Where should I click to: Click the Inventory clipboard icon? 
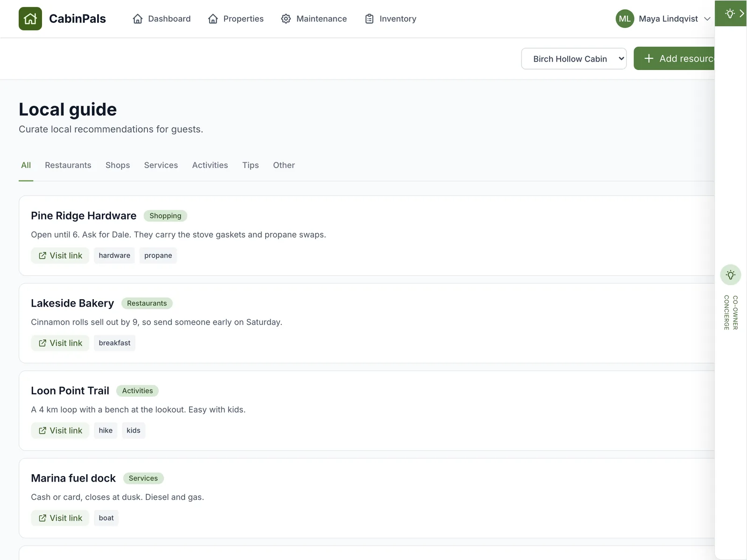pyautogui.click(x=369, y=19)
